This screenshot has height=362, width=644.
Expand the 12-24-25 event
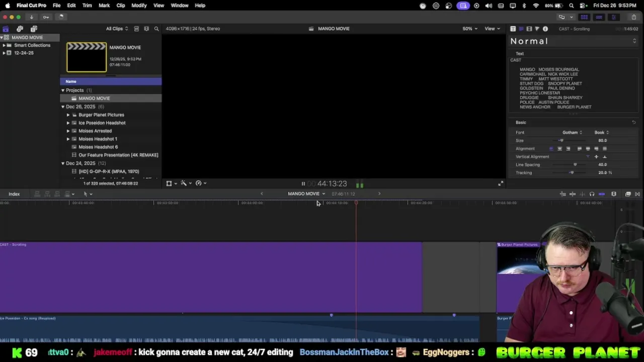(x=4, y=53)
